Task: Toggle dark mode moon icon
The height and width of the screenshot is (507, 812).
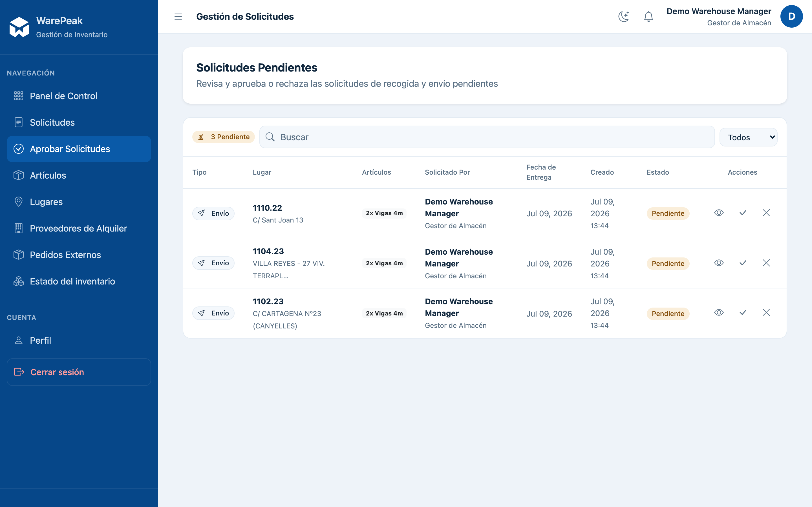Action: tap(623, 16)
